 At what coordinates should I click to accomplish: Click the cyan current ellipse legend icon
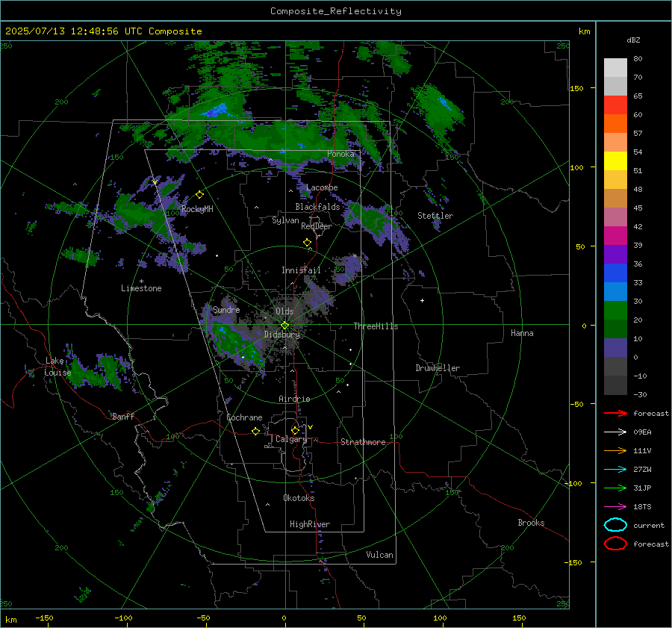(x=615, y=525)
